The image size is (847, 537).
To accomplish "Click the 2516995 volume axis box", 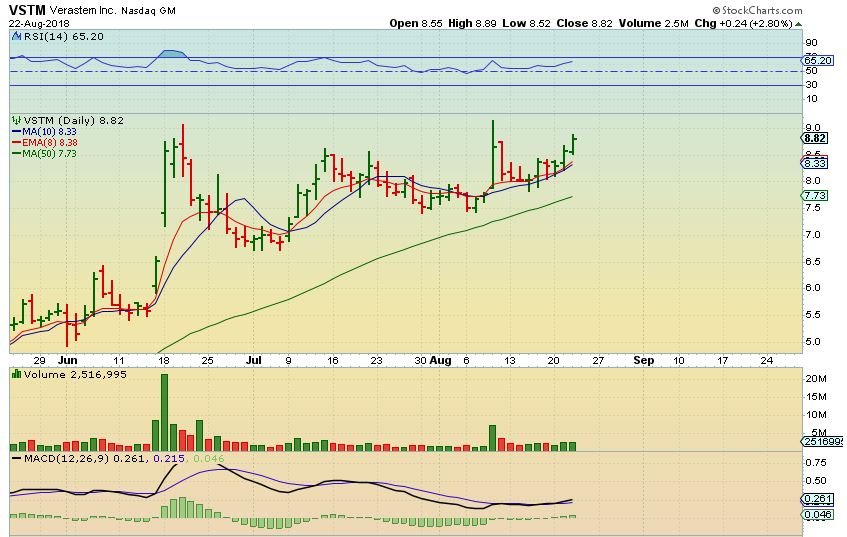I will (823, 441).
